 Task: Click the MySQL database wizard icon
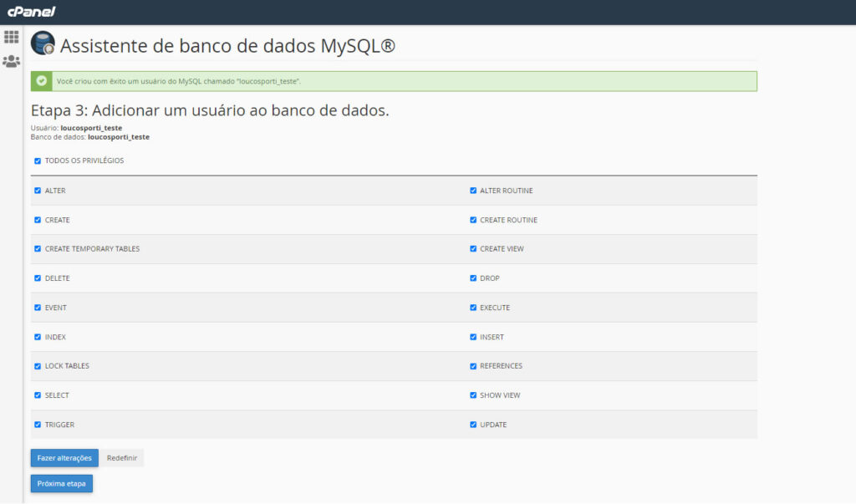pyautogui.click(x=43, y=44)
